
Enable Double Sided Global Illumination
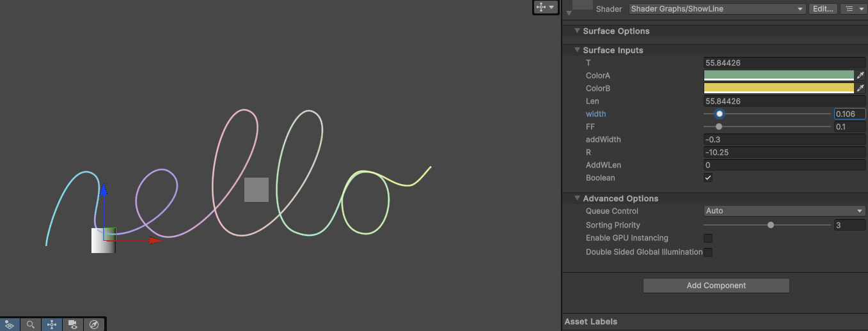coord(708,252)
